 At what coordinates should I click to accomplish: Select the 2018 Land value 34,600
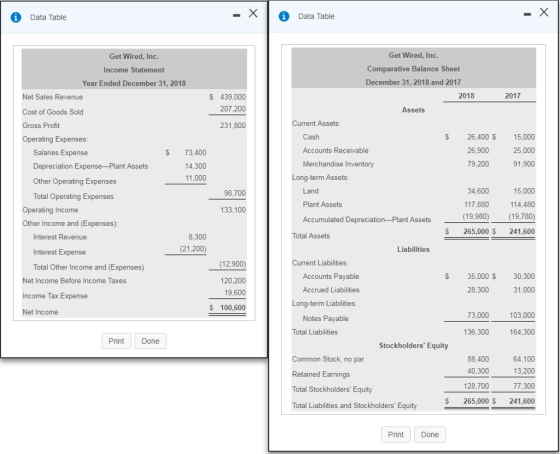(478, 191)
